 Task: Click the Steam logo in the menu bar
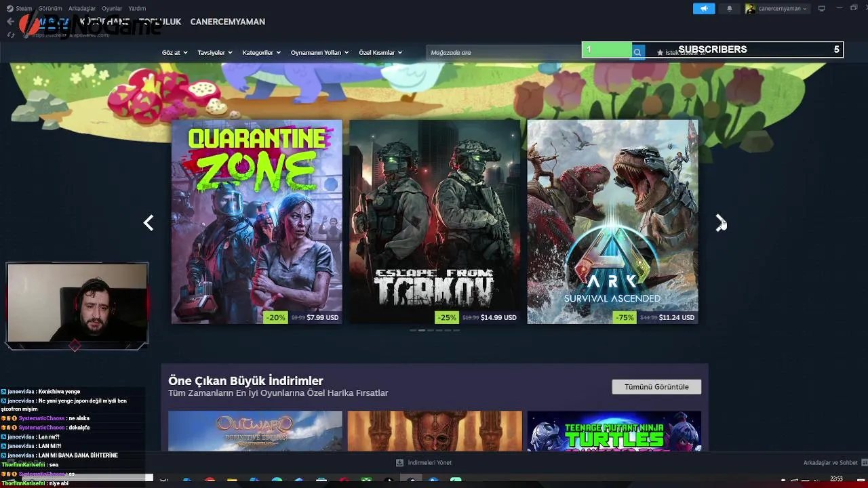click(9, 9)
